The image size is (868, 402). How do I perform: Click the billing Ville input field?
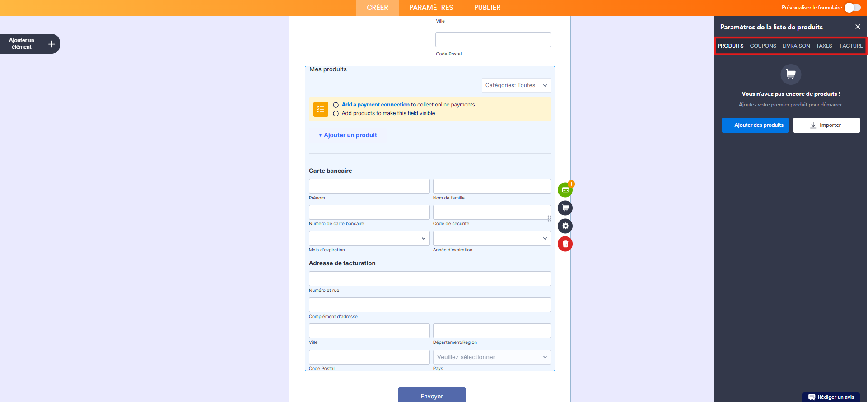pyautogui.click(x=369, y=331)
